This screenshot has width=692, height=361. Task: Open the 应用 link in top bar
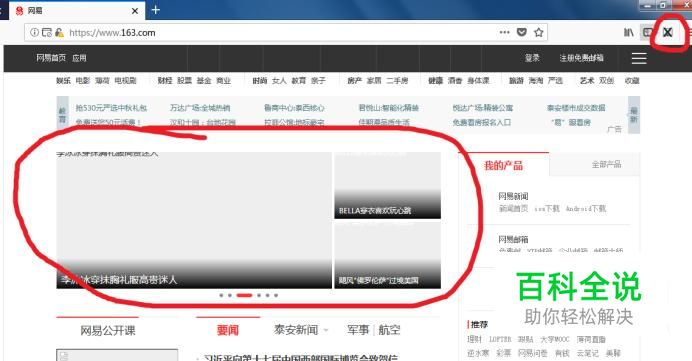pos(79,58)
